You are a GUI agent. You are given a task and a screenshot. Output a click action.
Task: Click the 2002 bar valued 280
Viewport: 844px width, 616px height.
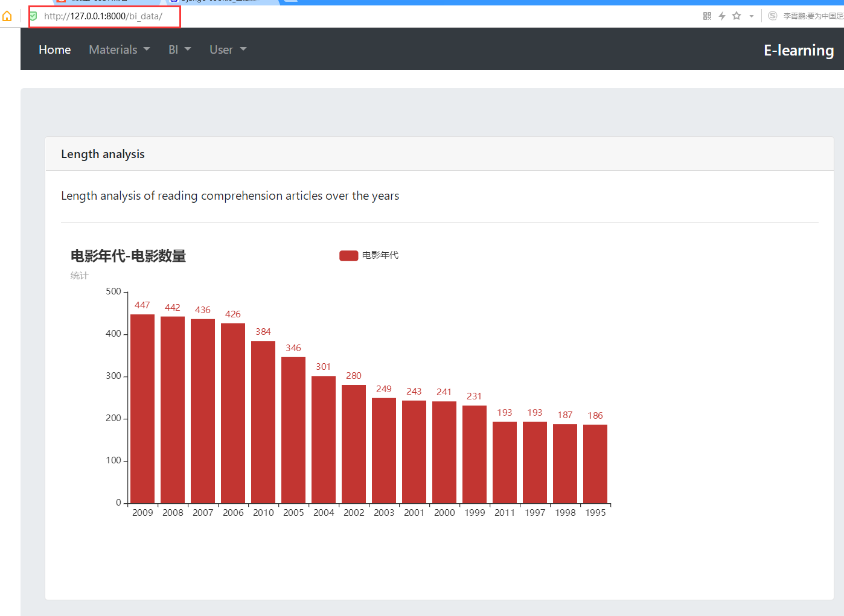pos(354,444)
